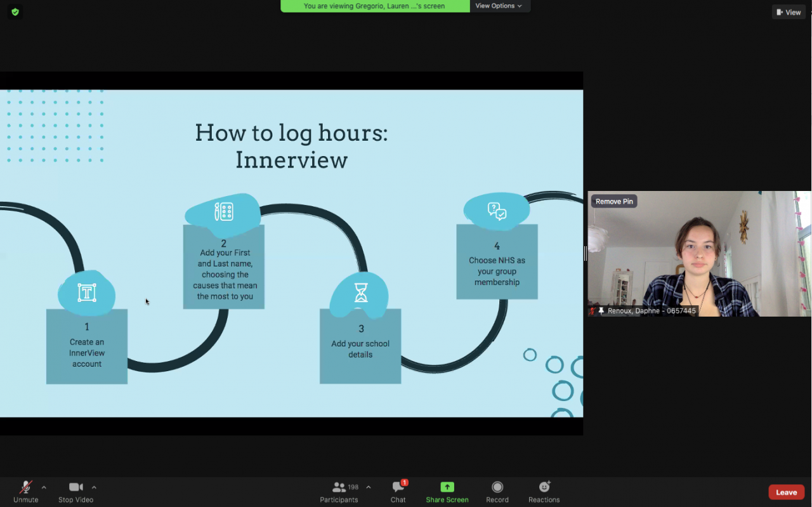Click the green Share Screen button

(x=447, y=492)
